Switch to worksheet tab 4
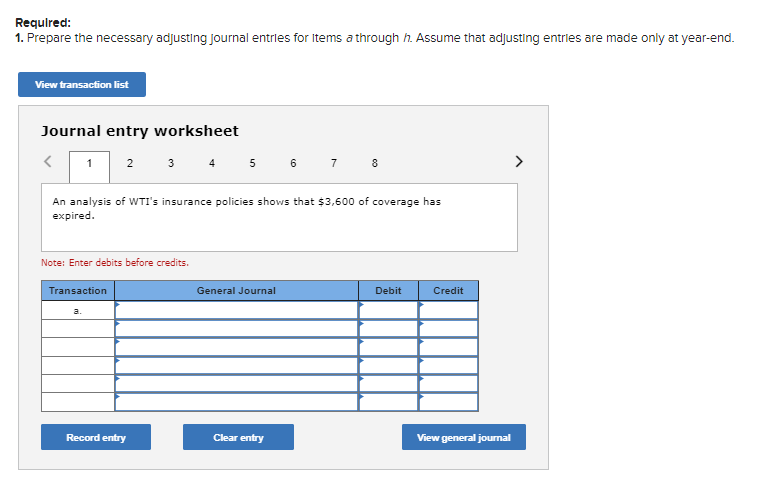This screenshot has height=486, width=765. pos(212,163)
